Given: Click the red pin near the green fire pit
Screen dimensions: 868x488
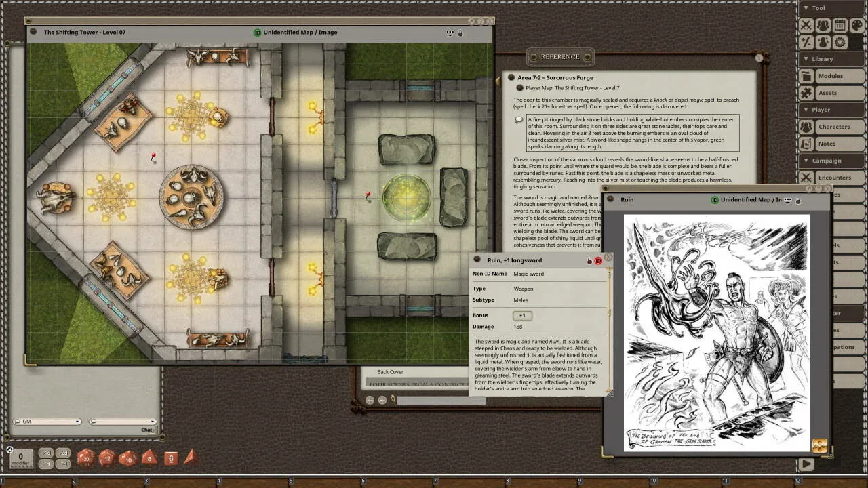Looking at the screenshot, I should (x=368, y=197).
